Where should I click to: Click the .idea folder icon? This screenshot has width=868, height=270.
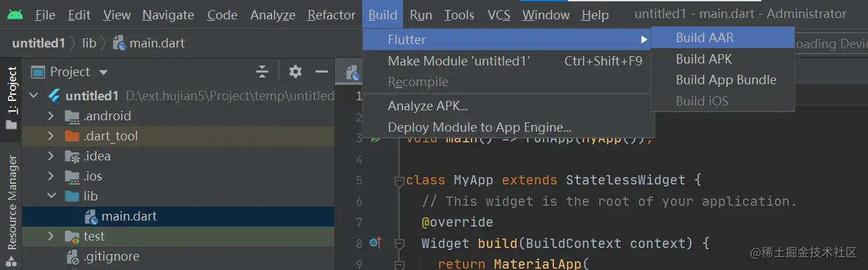click(72, 156)
